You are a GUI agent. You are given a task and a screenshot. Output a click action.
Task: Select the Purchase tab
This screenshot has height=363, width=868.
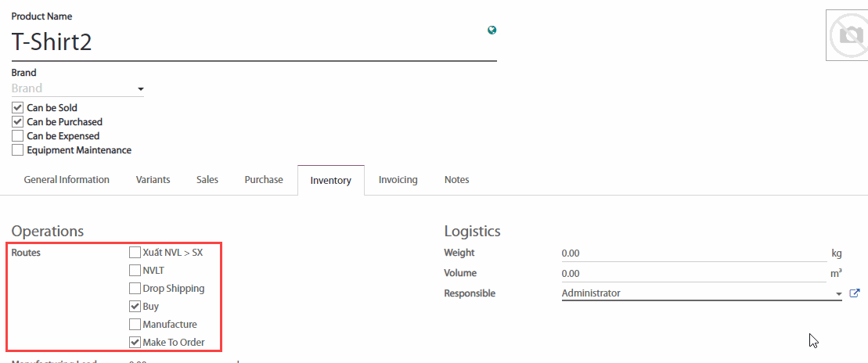tap(264, 180)
